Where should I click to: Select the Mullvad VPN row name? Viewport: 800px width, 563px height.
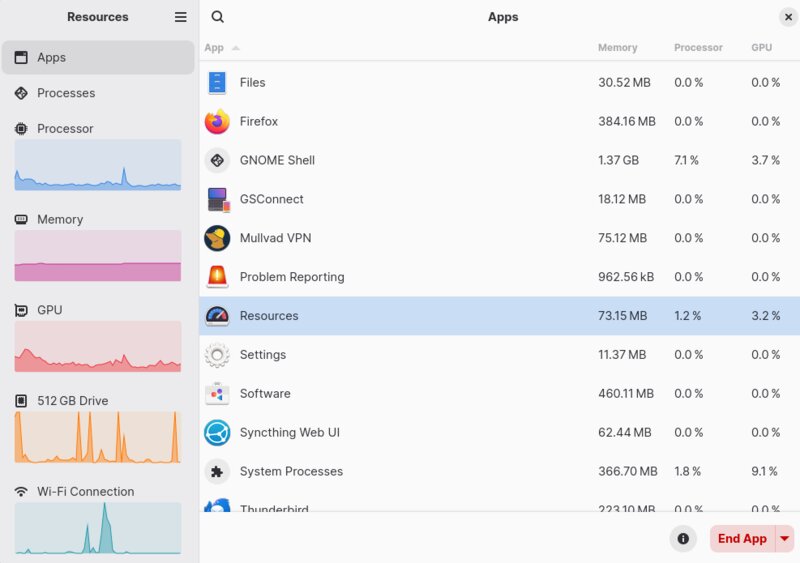[276, 238]
